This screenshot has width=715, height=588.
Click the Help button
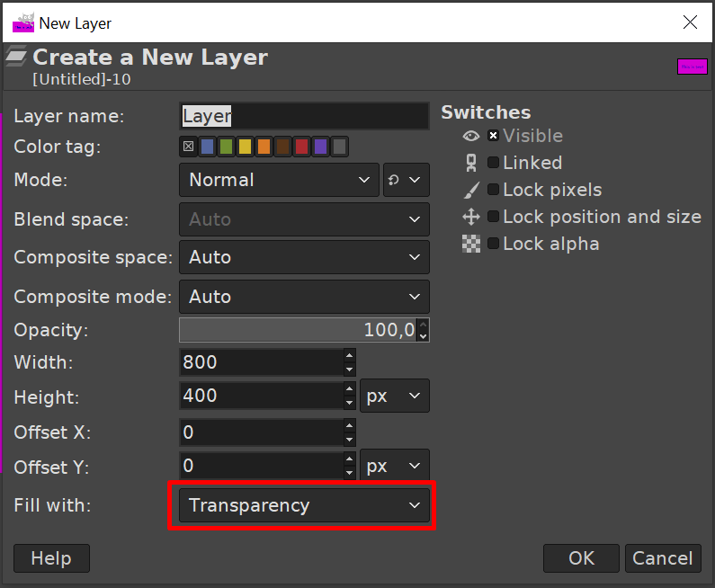(x=51, y=558)
